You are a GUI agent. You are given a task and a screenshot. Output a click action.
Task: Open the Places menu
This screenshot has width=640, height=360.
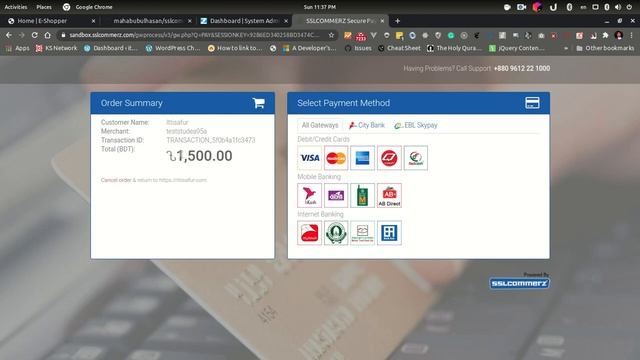click(x=44, y=7)
